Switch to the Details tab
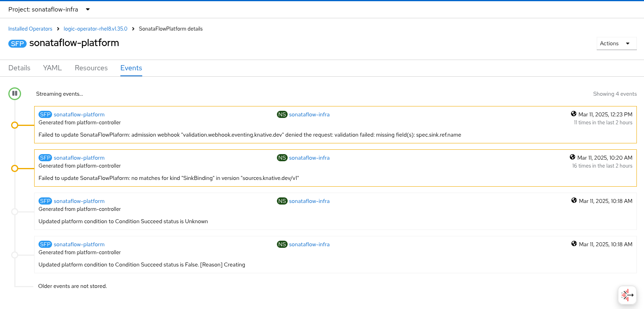 click(x=19, y=68)
